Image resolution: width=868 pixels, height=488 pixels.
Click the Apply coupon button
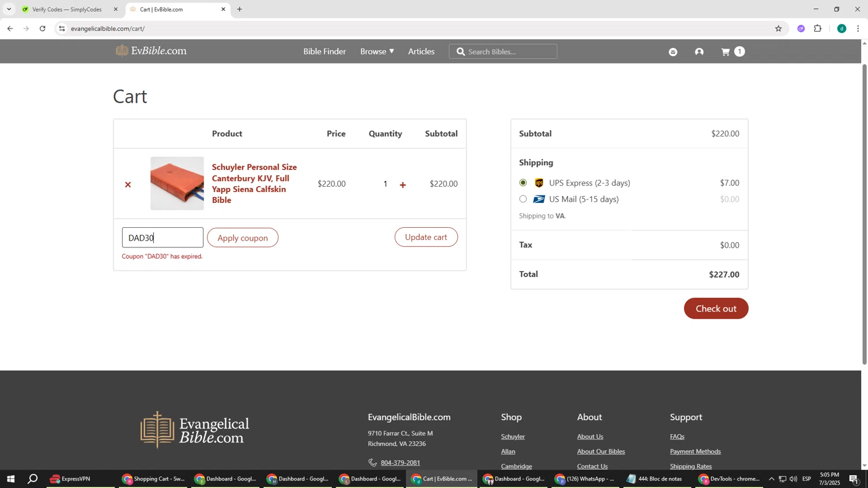(242, 238)
